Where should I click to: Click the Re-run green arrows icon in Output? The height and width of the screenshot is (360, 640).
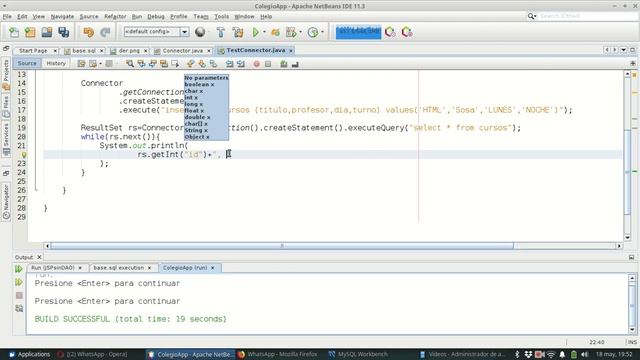point(19,269)
